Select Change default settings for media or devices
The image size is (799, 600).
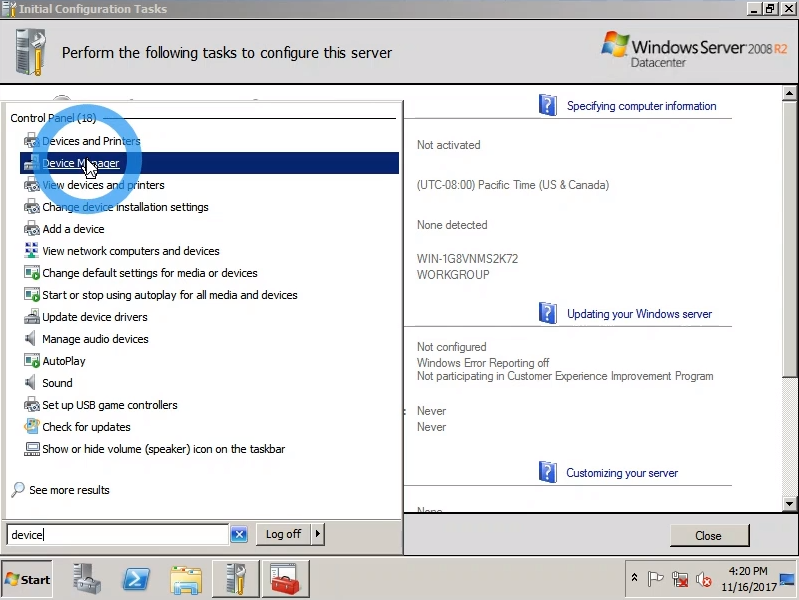coord(150,273)
